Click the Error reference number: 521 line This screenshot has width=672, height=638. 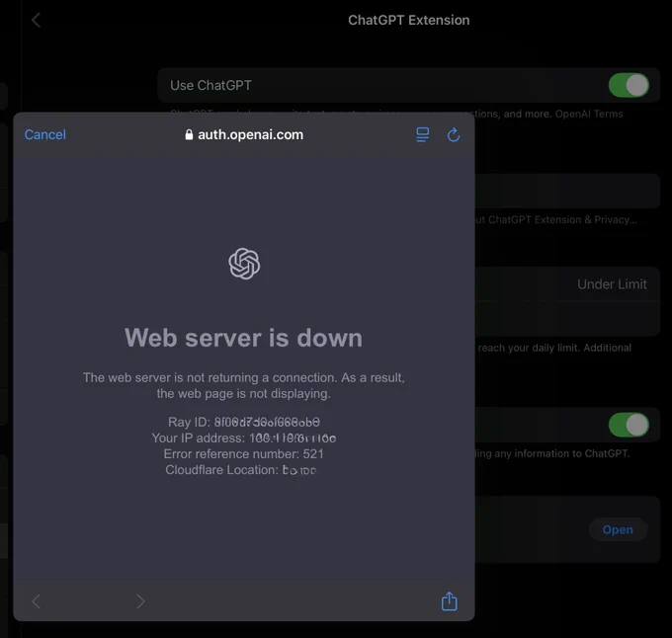[x=243, y=454]
